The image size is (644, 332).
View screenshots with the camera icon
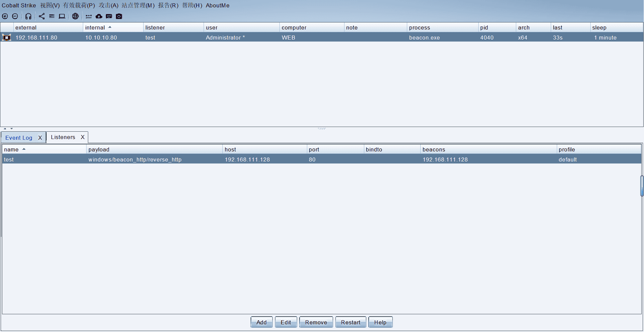pyautogui.click(x=119, y=16)
